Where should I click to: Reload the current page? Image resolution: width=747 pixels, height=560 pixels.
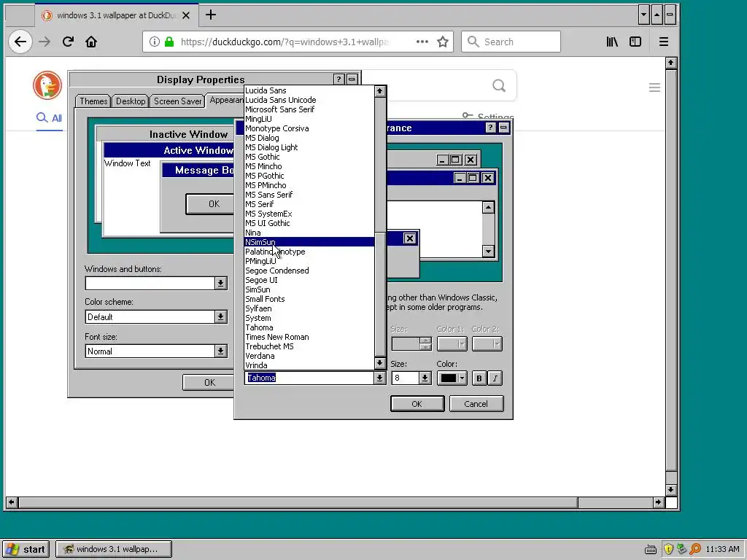point(68,42)
